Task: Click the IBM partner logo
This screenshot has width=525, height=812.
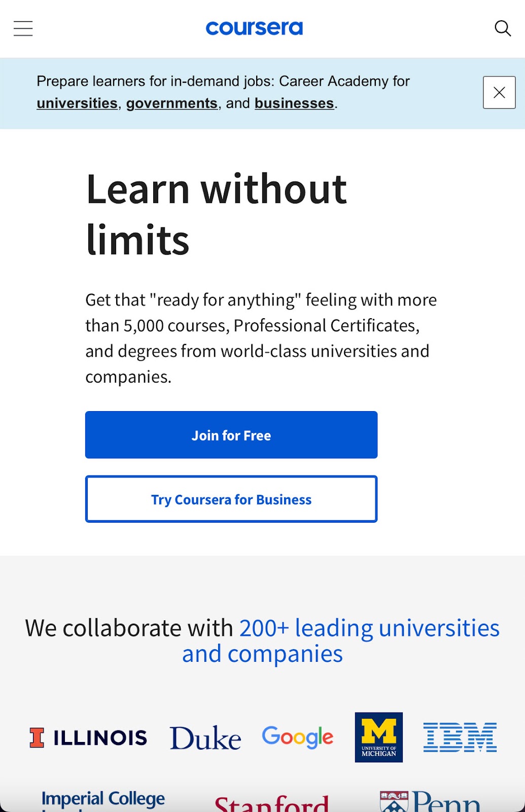Action: (460, 737)
